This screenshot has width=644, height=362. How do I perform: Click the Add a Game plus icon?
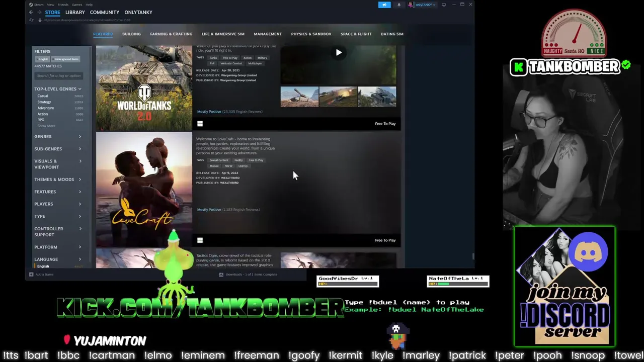tap(31, 275)
